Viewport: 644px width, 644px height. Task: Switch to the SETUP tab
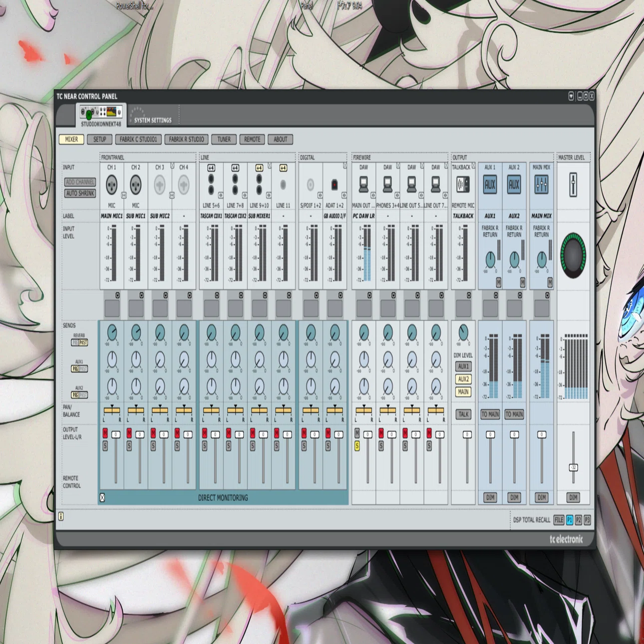coord(99,139)
